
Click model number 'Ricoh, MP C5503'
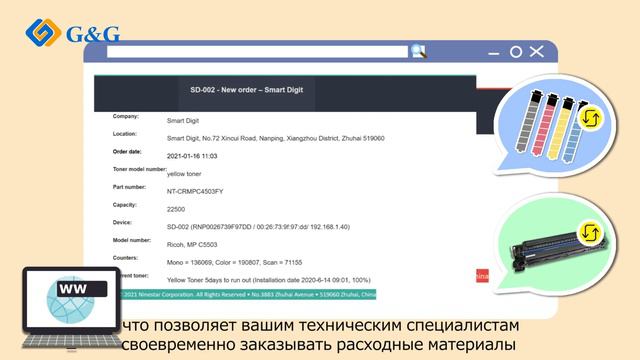click(192, 244)
